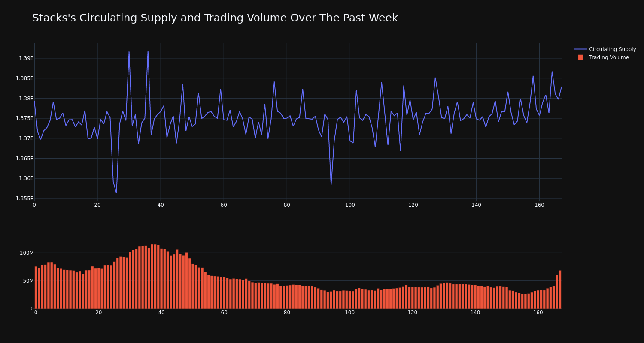Click the last volume bar on right
Screen dimensions: 644x343
[560, 289]
